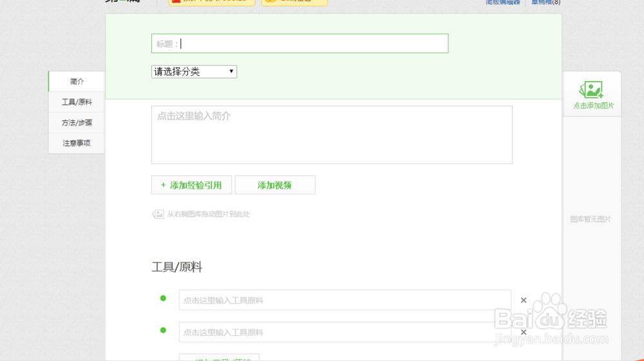Remove the second 工具原料 row with X
Screen dimensions: 644x361
click(524, 332)
